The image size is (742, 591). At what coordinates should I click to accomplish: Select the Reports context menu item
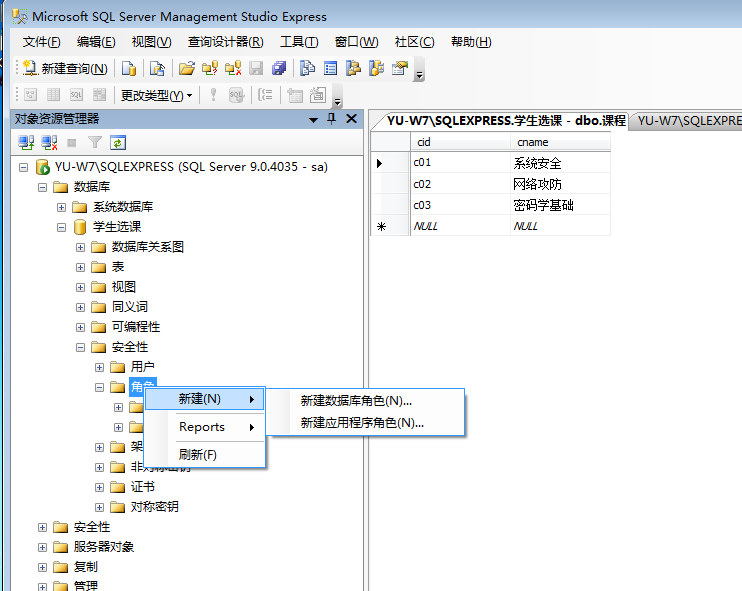[204, 427]
